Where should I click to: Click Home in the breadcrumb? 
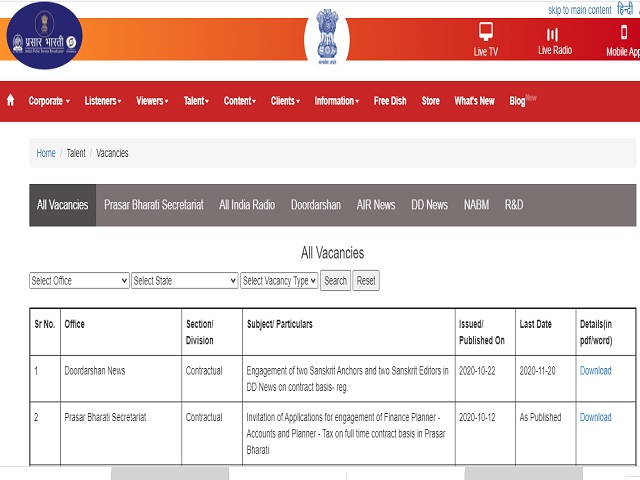[x=46, y=153]
